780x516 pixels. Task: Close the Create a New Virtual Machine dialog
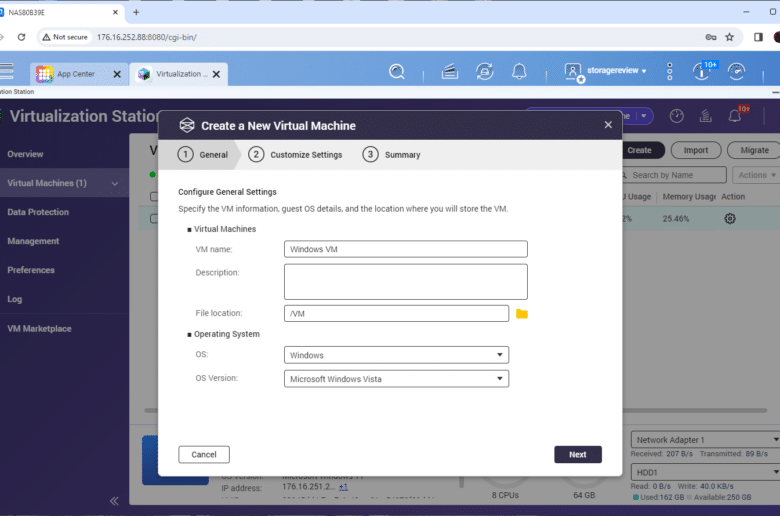click(608, 125)
